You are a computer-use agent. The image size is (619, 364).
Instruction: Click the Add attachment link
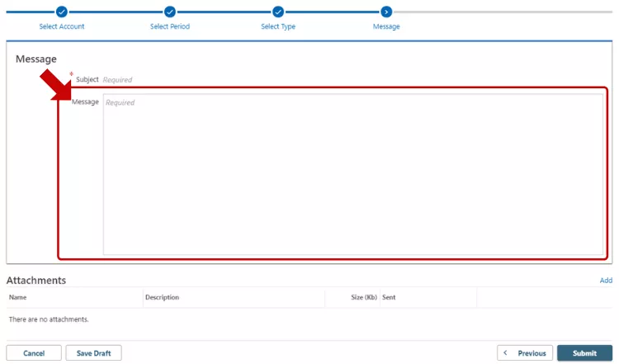pyautogui.click(x=606, y=281)
